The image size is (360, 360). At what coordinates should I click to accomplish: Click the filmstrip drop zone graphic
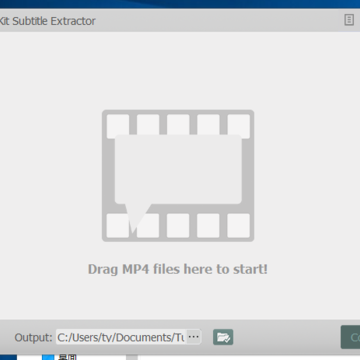178,176
